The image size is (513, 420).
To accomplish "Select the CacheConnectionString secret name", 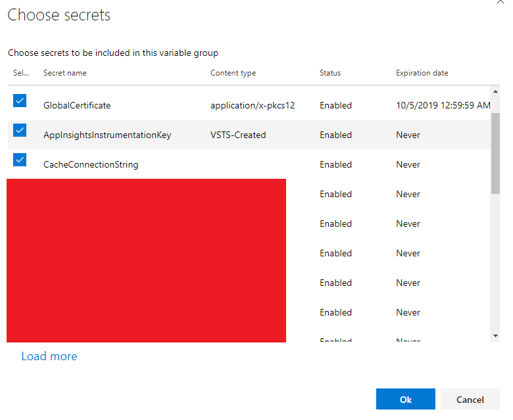I will tap(91, 164).
